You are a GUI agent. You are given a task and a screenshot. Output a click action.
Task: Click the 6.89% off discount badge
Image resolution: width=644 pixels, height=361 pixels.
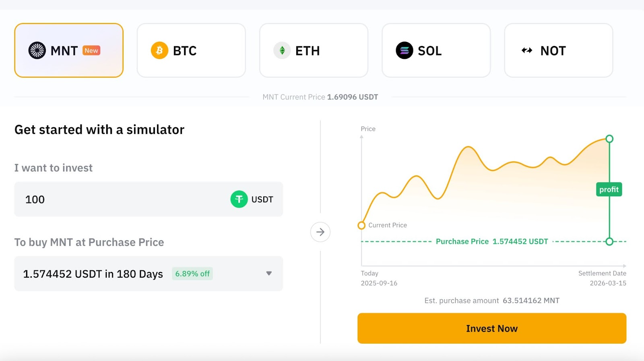click(x=192, y=274)
